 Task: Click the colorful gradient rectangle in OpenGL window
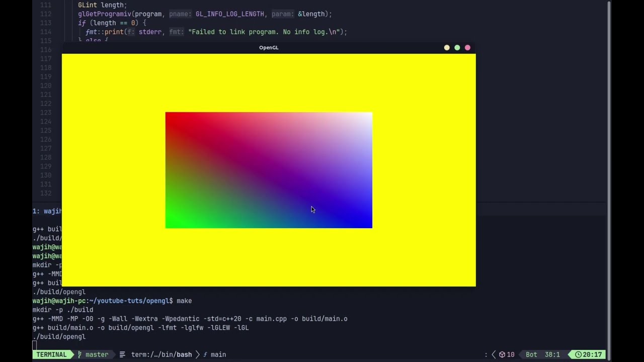(269, 170)
